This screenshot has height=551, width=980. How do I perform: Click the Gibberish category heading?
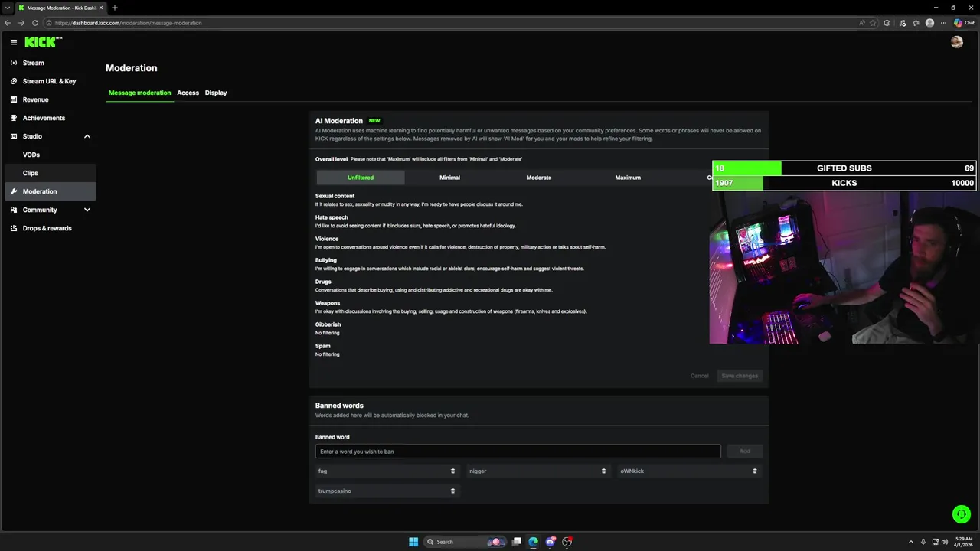328,324
